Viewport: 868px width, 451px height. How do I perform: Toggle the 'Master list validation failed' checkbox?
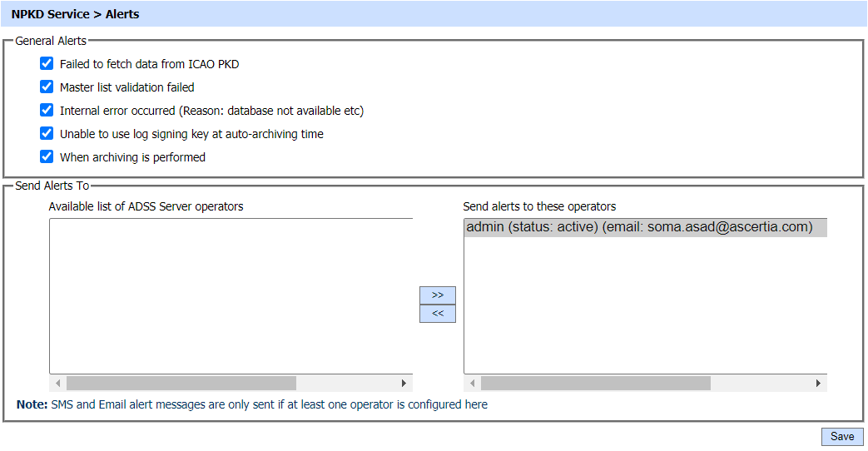[x=47, y=87]
